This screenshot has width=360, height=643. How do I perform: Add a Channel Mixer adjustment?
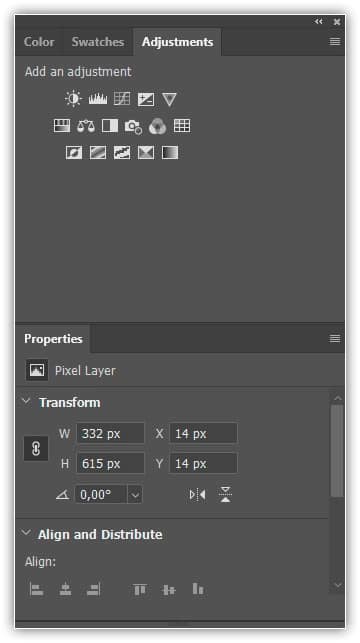[157, 126]
